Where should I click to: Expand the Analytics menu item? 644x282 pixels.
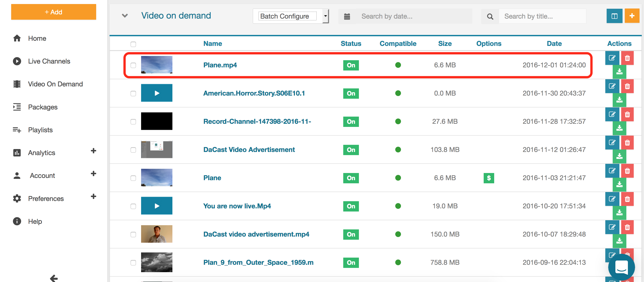point(94,152)
